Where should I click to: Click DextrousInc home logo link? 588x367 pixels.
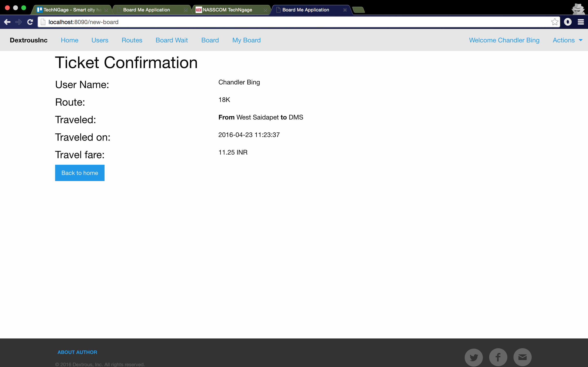tap(28, 40)
